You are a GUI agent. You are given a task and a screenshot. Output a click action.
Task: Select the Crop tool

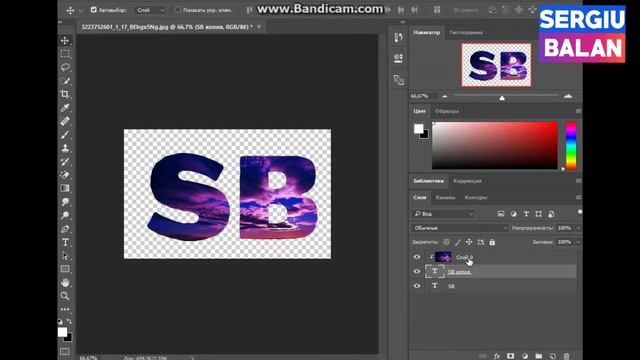(65, 94)
